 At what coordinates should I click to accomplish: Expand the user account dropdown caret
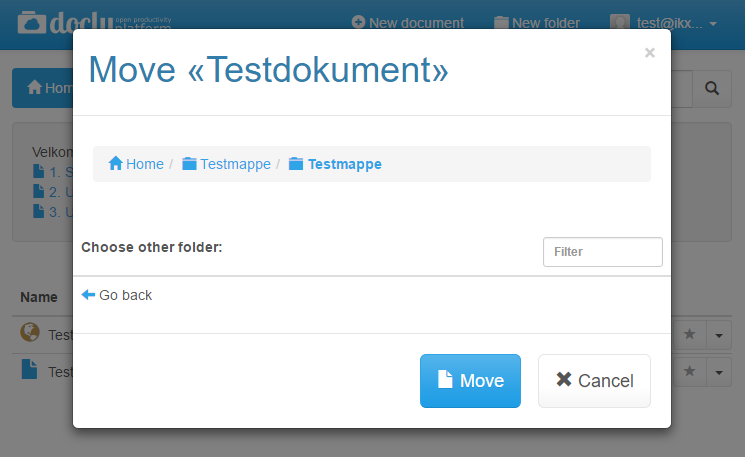[713, 23]
